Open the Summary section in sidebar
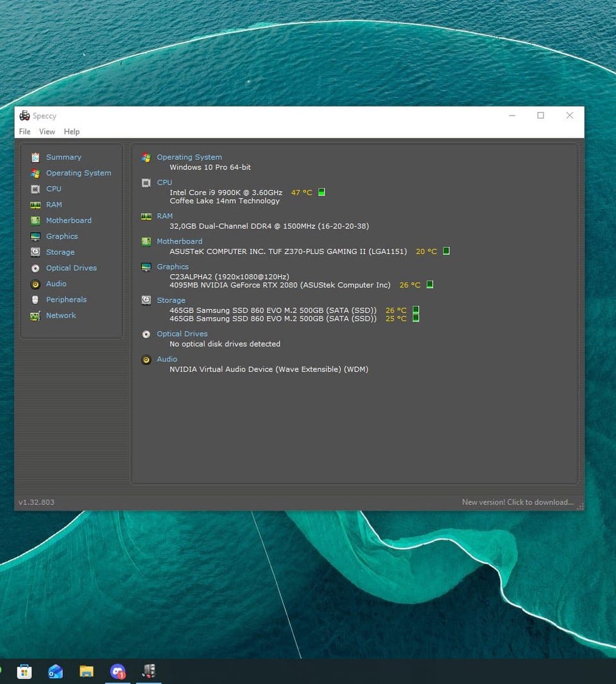 pos(63,157)
